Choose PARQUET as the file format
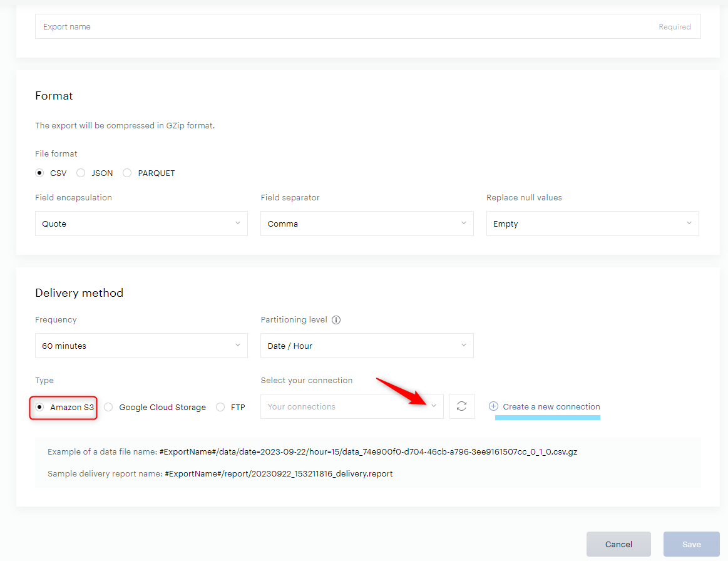Image resolution: width=728 pixels, height=561 pixels. (127, 173)
